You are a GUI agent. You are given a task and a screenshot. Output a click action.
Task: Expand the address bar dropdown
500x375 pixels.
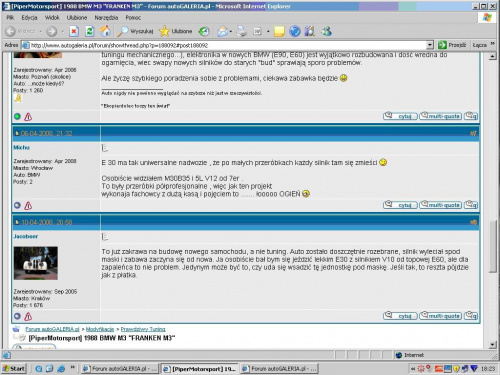(430, 45)
